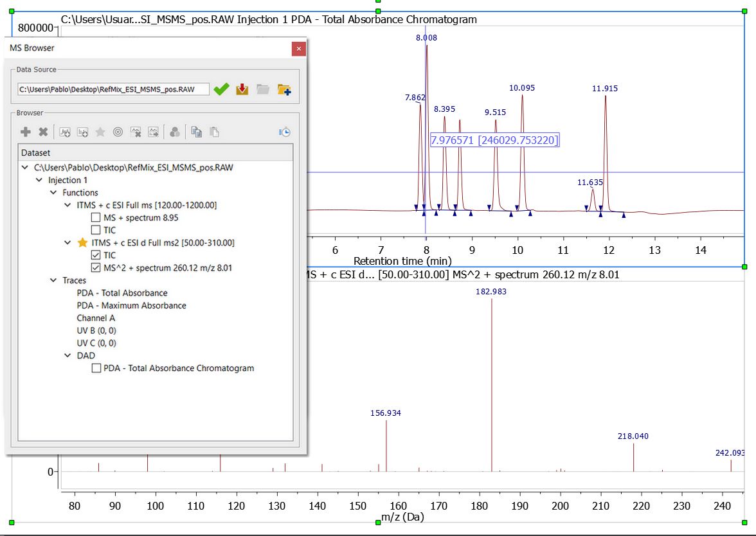Click the 242.093 spectrum peak label

[730, 453]
